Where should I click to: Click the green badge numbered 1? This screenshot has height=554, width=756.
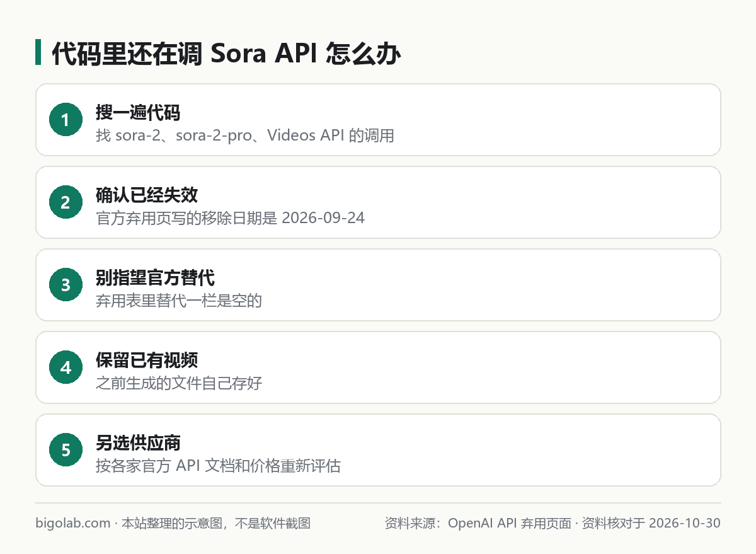(66, 120)
